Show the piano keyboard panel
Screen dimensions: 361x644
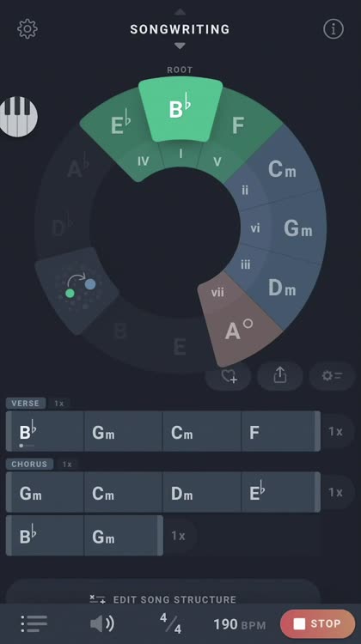click(x=19, y=117)
